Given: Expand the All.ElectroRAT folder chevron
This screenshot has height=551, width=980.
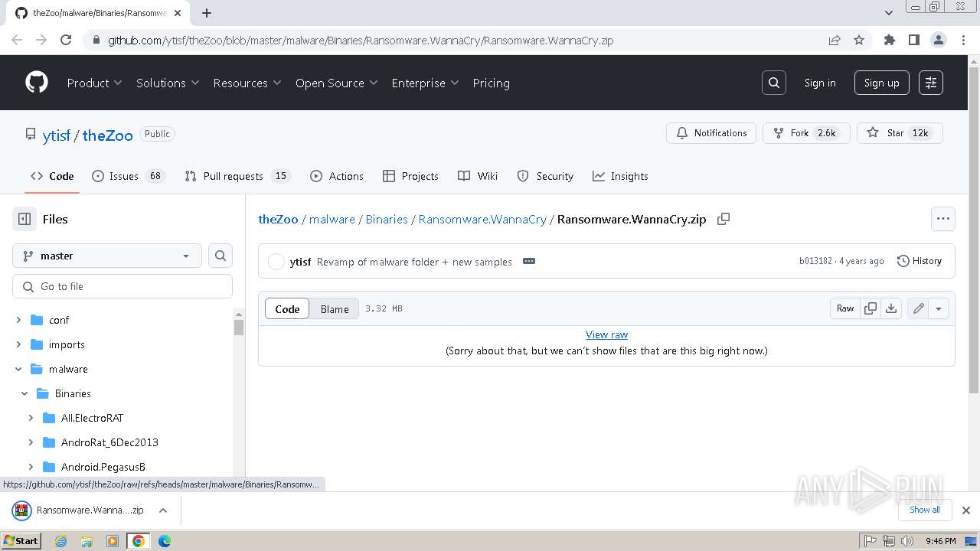Looking at the screenshot, I should pyautogui.click(x=31, y=418).
